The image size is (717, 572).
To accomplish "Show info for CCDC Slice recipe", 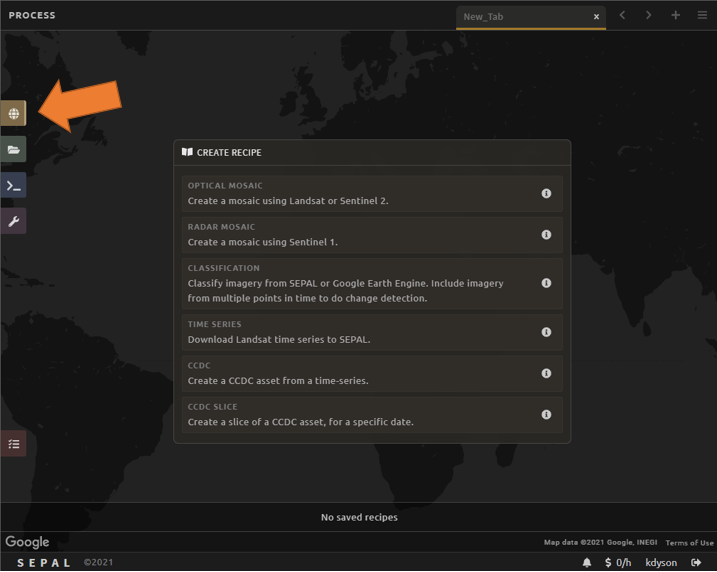I will pos(546,414).
